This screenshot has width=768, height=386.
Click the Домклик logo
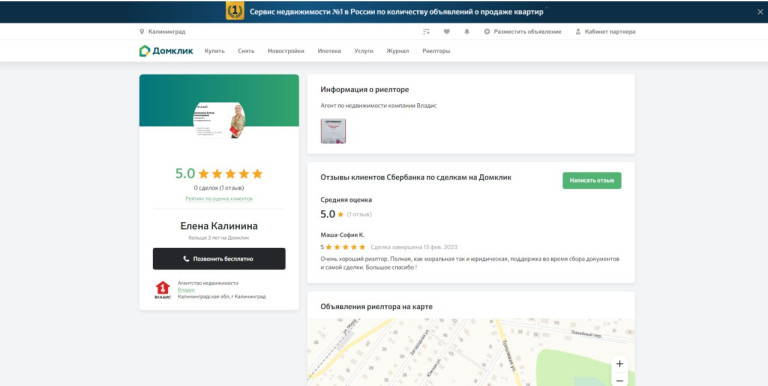[166, 51]
